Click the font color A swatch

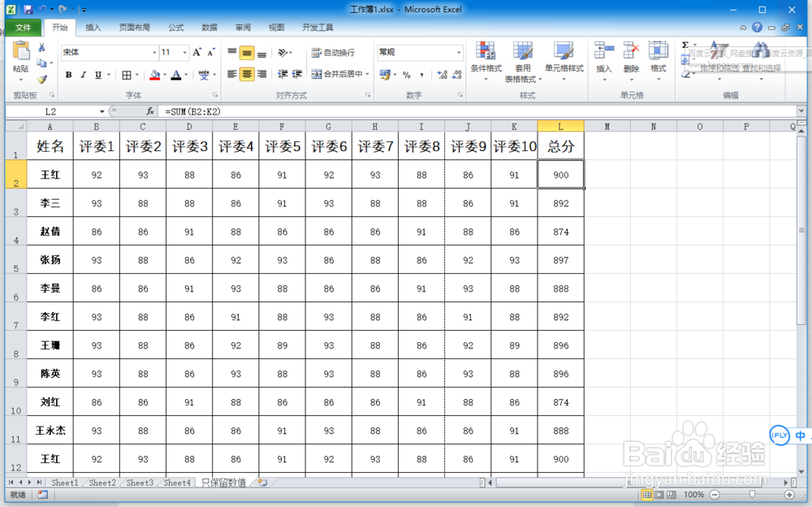[x=176, y=75]
